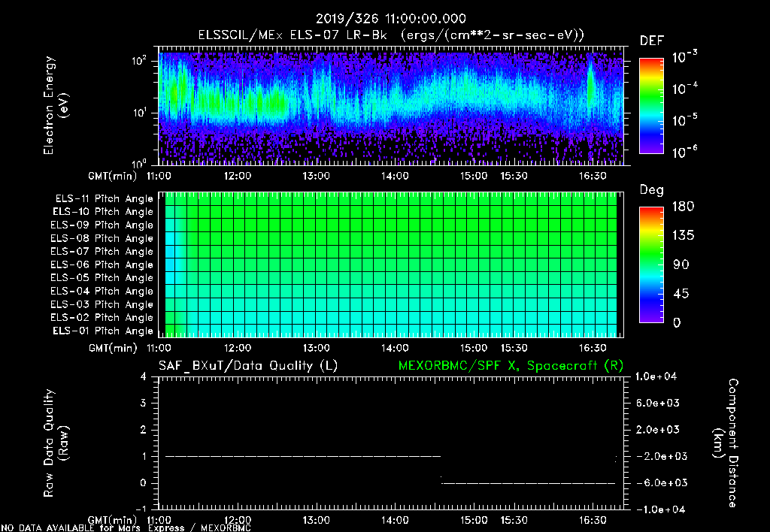This screenshot has height=532, width=770.
Task: Click the 0 degree color bar tick label
Action: [677, 322]
